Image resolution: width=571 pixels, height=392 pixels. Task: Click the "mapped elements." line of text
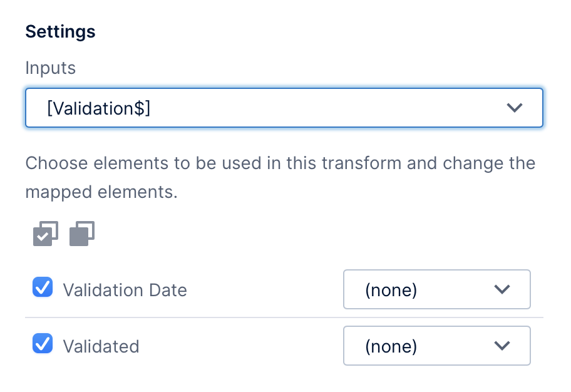pos(101,192)
